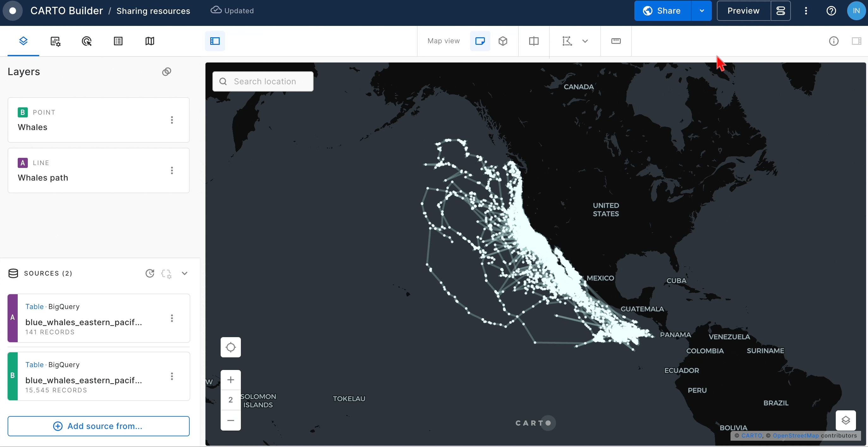868x447 pixels.
Task: Collapse the Sources section chevron
Action: 184,273
